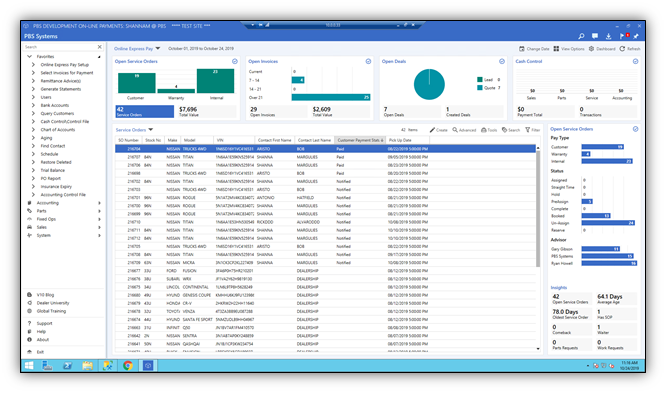
Task: Open Generate Statements in Favorites
Action: [60, 89]
